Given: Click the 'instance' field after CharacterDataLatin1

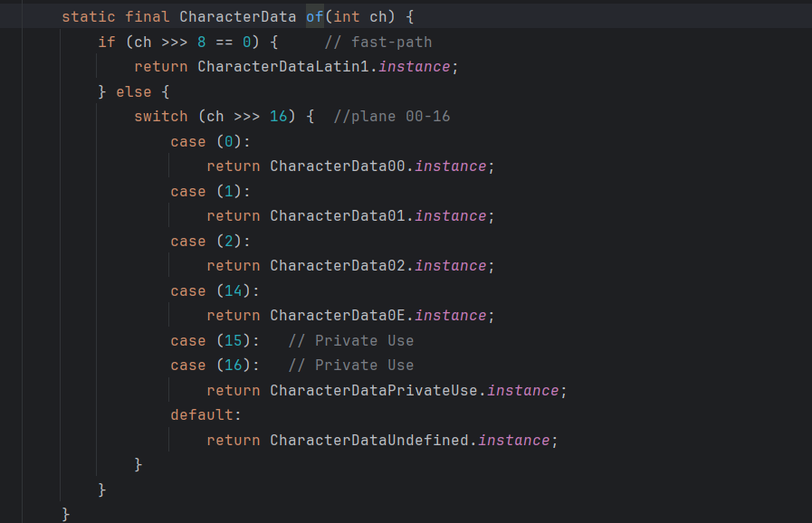Looking at the screenshot, I should point(415,67).
